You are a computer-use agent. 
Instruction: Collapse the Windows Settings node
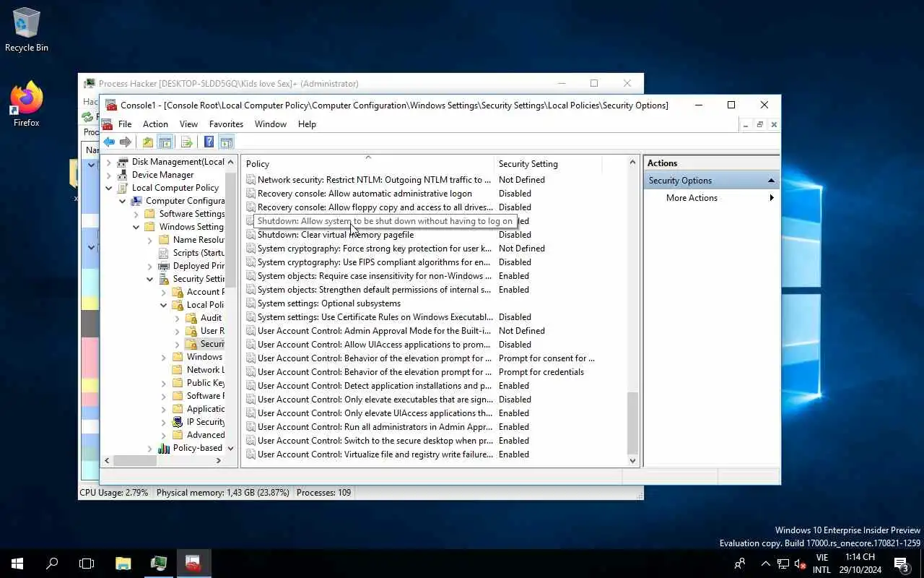pyautogui.click(x=136, y=227)
